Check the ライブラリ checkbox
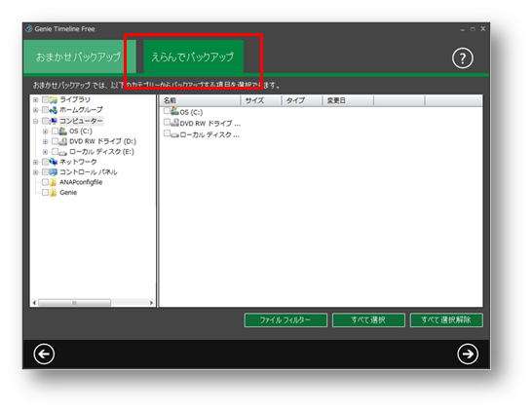 (46, 99)
